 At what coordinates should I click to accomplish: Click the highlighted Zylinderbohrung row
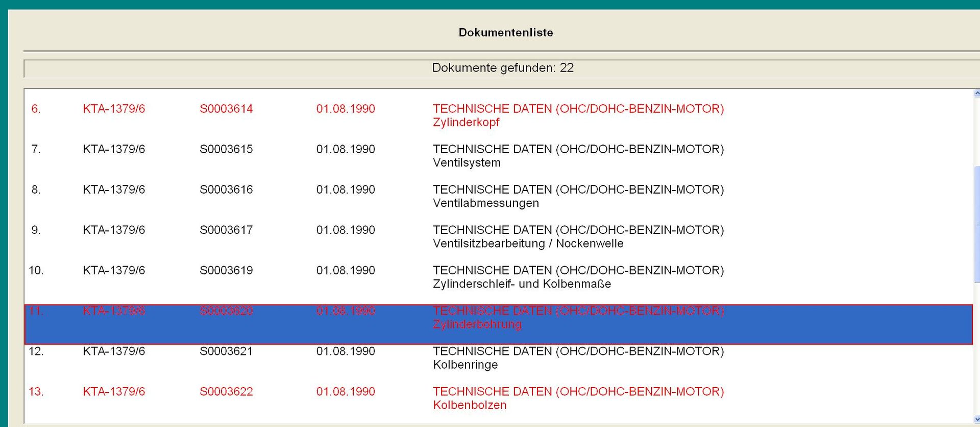point(498,324)
